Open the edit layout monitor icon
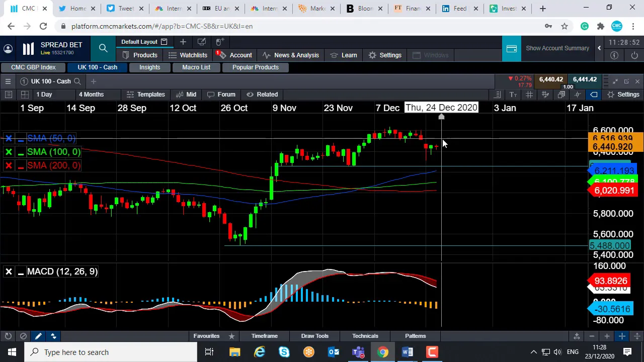Screen dimensions: 644x362 [201, 42]
